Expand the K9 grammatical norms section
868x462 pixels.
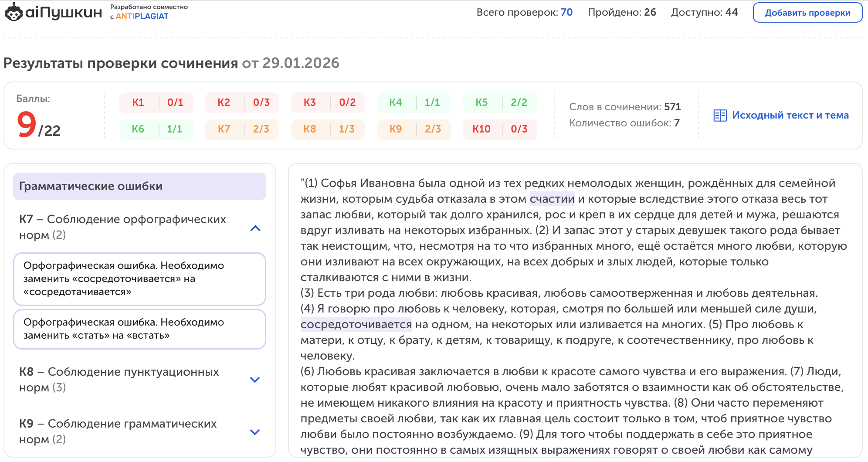click(255, 431)
